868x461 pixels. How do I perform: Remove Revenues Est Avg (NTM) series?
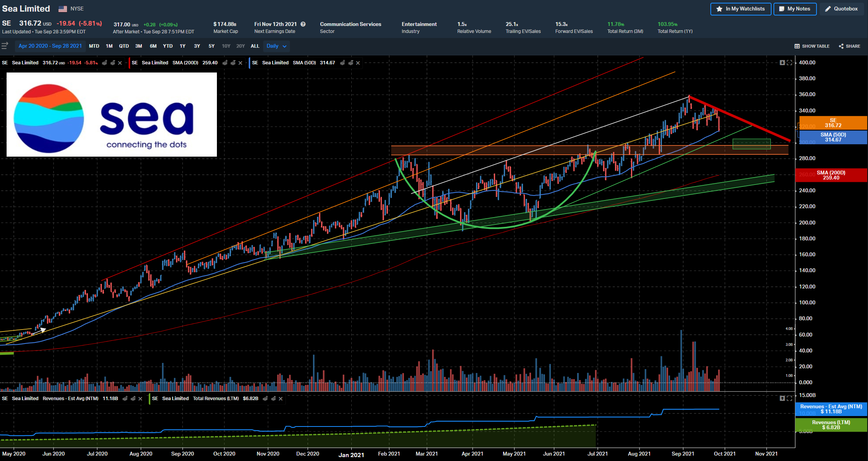[140, 399]
